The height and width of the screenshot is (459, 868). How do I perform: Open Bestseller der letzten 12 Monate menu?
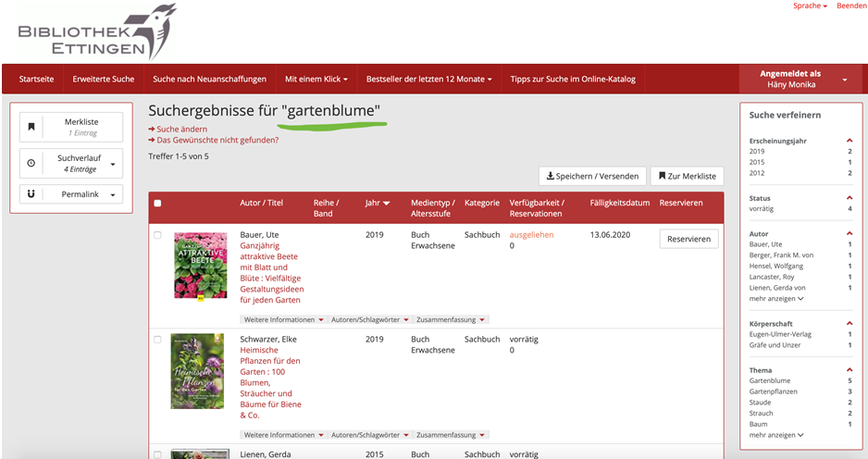point(428,80)
